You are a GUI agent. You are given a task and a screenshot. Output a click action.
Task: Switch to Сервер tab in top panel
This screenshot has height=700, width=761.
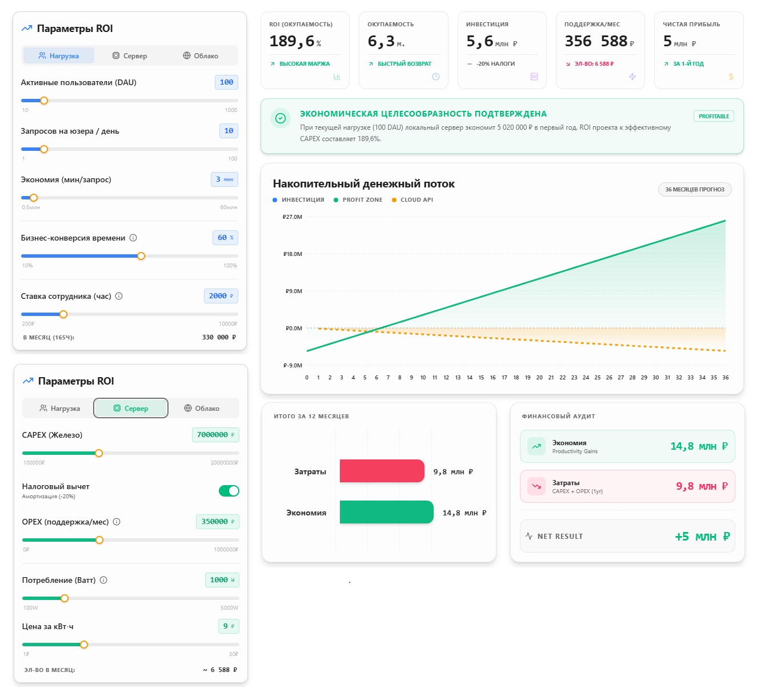[x=130, y=56]
